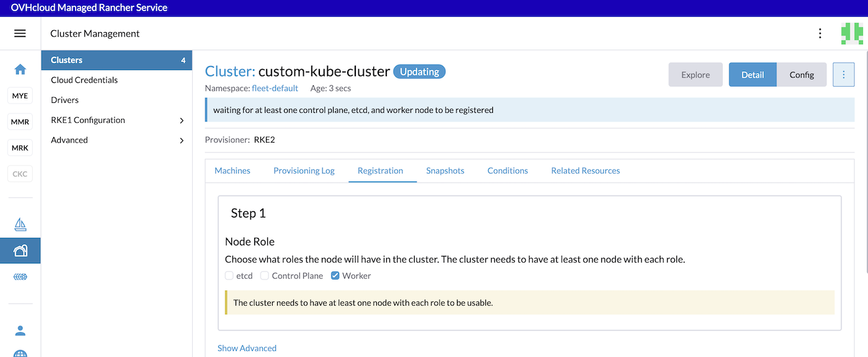The width and height of the screenshot is (868, 357).
Task: Open the three-dot cluster actions menu
Action: 843,74
